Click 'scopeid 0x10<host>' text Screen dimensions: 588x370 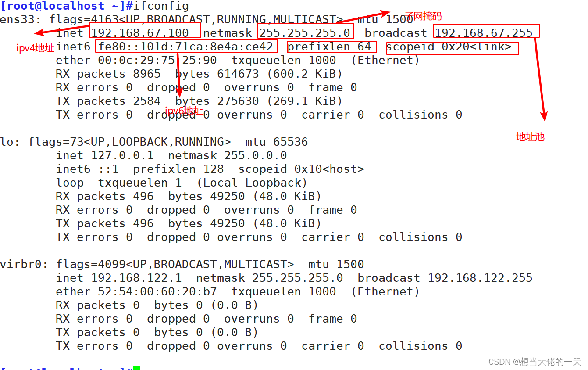(301, 169)
